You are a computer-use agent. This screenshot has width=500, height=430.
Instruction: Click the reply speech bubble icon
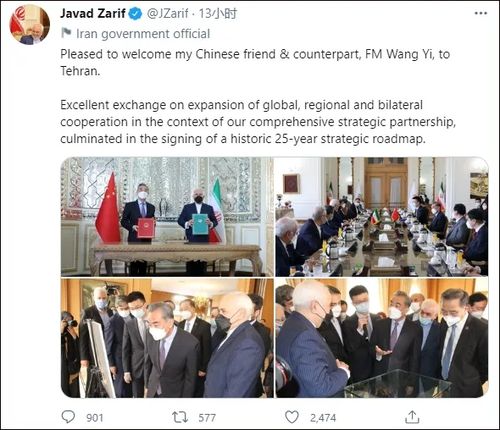[x=68, y=417]
